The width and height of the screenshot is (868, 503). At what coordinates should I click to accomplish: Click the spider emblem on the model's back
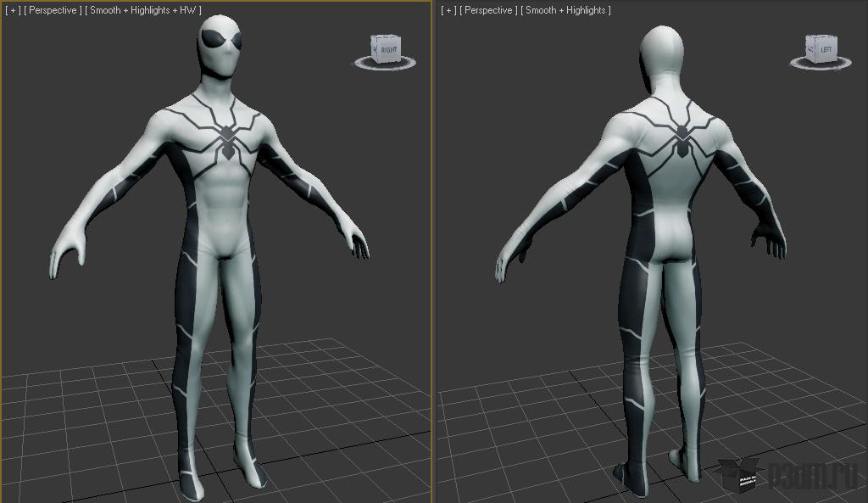tap(682, 135)
